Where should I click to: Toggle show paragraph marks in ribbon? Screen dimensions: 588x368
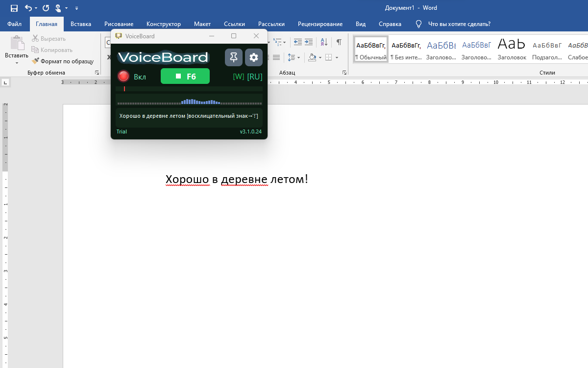tap(338, 42)
